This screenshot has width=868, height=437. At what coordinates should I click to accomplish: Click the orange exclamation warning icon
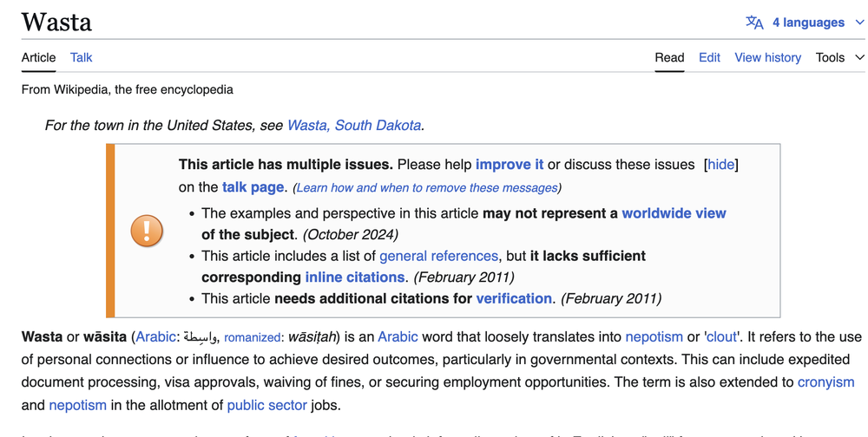pos(147,231)
